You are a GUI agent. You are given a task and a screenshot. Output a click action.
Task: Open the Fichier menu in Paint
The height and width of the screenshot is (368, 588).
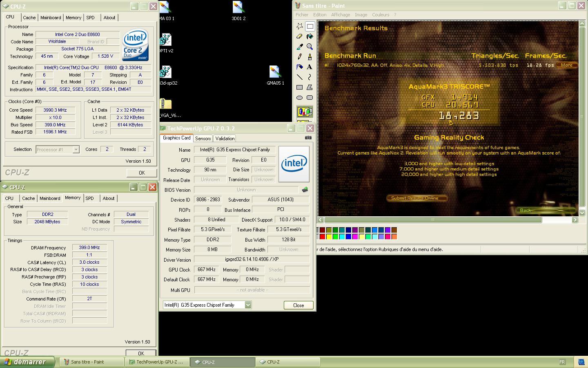(x=302, y=15)
